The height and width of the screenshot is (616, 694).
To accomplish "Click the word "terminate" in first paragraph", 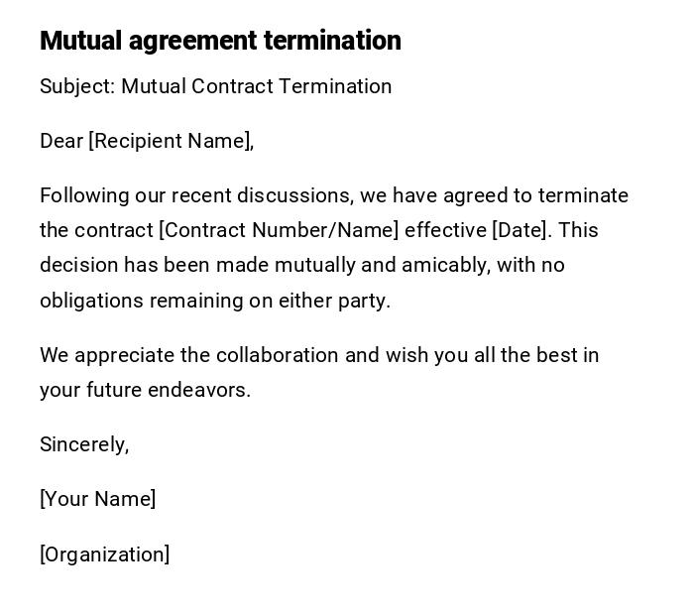I will click(583, 195).
